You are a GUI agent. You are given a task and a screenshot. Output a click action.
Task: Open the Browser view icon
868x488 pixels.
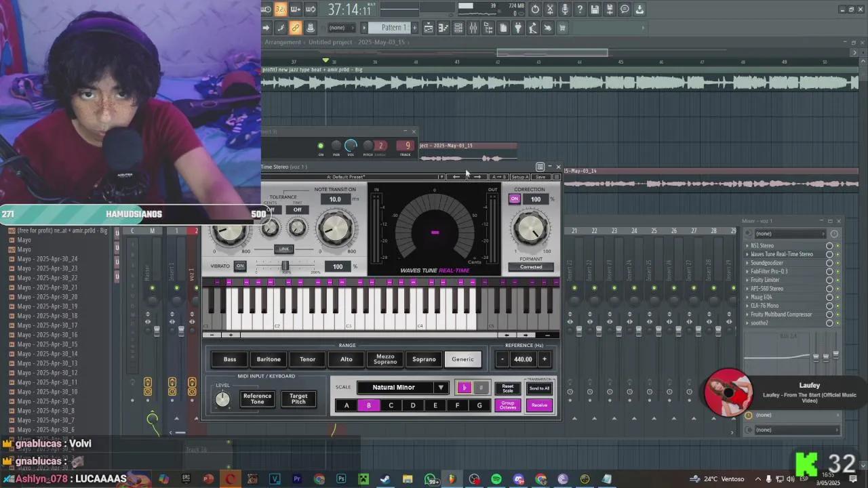pos(488,28)
